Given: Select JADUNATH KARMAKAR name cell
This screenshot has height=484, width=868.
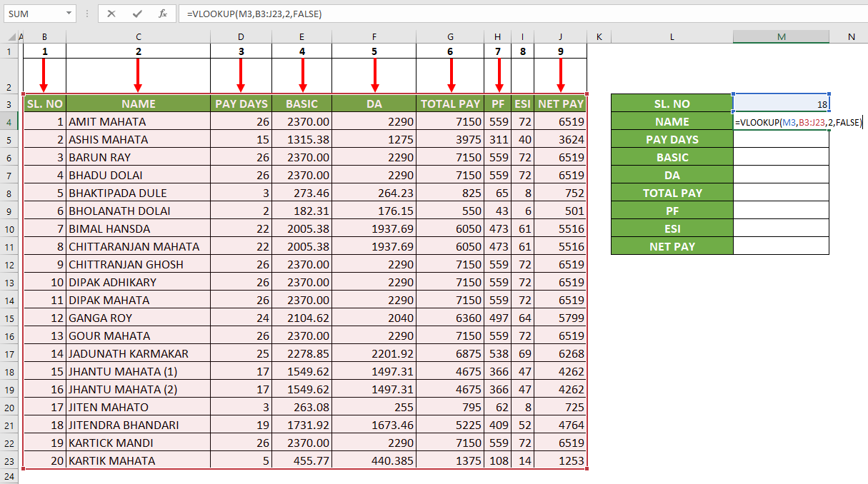Looking at the screenshot, I should (138, 353).
